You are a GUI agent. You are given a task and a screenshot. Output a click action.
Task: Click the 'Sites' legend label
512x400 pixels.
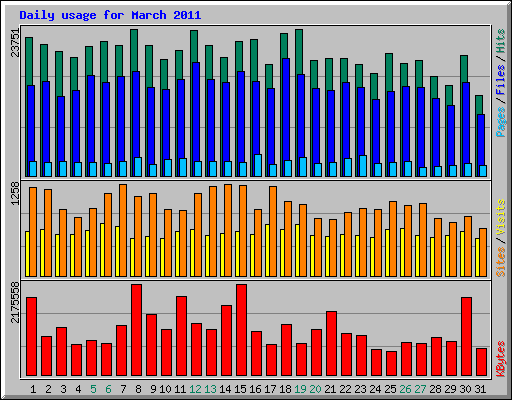500,262
